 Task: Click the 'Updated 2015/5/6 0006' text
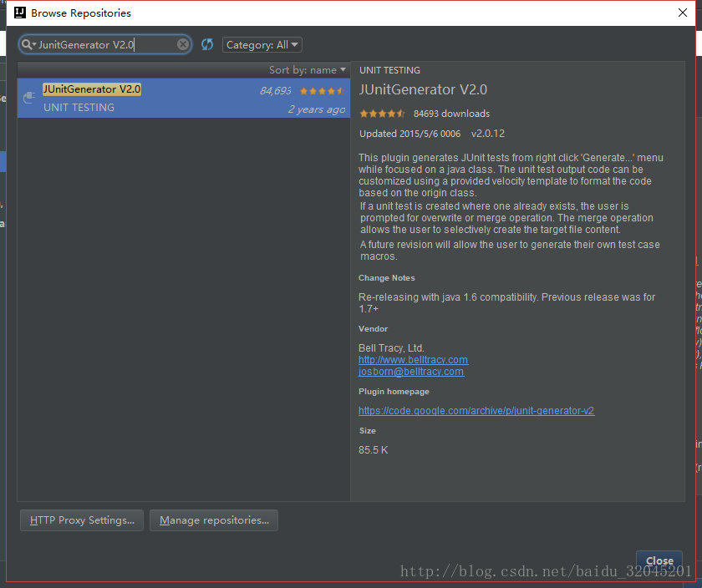[x=409, y=134]
